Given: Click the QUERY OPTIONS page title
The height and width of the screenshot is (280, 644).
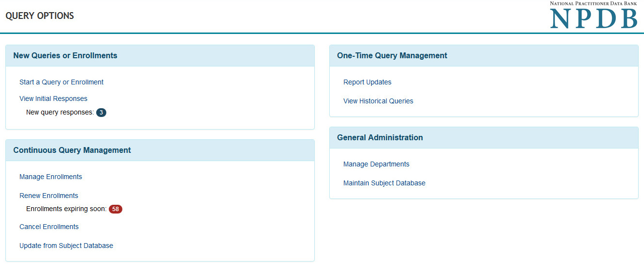Looking at the screenshot, I should [40, 16].
